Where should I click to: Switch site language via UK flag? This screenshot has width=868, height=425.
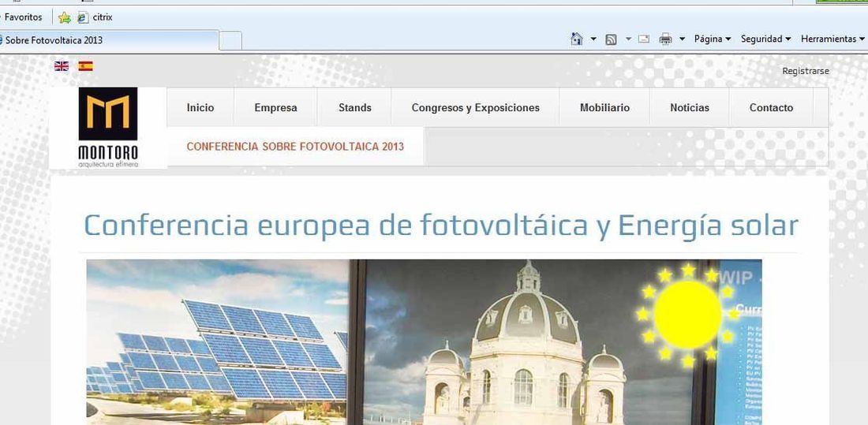pyautogui.click(x=62, y=66)
